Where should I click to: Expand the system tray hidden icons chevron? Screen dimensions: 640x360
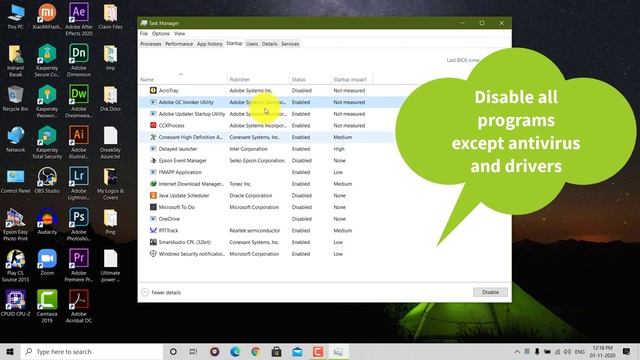click(x=517, y=351)
